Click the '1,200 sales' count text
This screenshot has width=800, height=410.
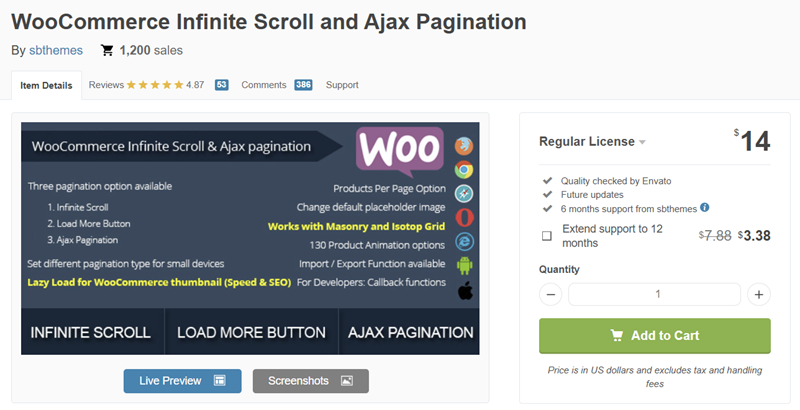pos(151,50)
